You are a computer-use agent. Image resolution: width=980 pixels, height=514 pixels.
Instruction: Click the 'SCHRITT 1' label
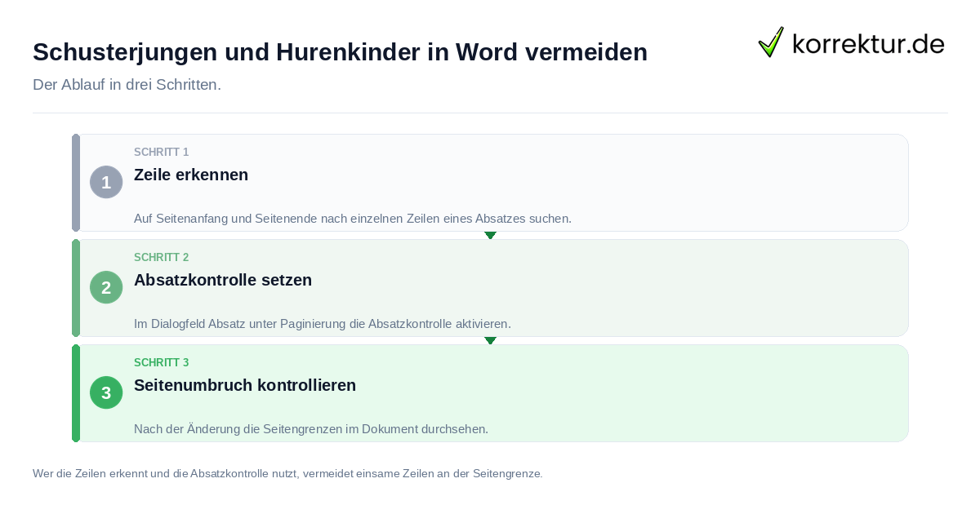162,153
